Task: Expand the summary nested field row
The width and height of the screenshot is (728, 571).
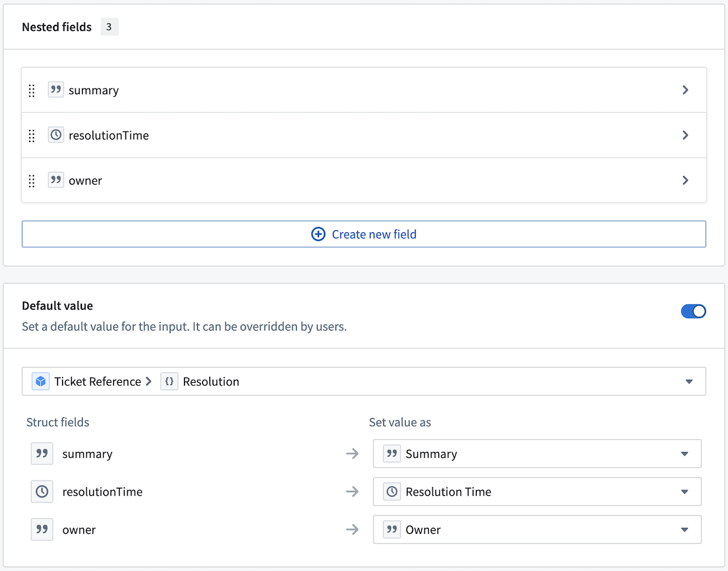Action: pos(686,90)
